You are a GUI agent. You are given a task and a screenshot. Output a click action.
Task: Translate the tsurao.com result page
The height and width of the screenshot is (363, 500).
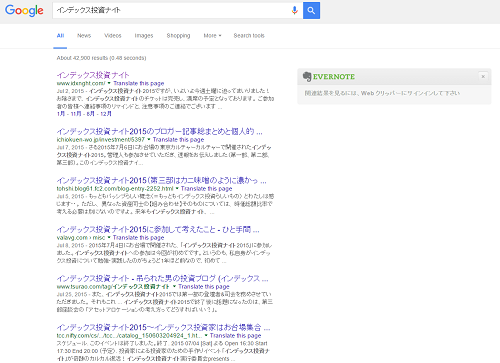pyautogui.click(x=204, y=287)
